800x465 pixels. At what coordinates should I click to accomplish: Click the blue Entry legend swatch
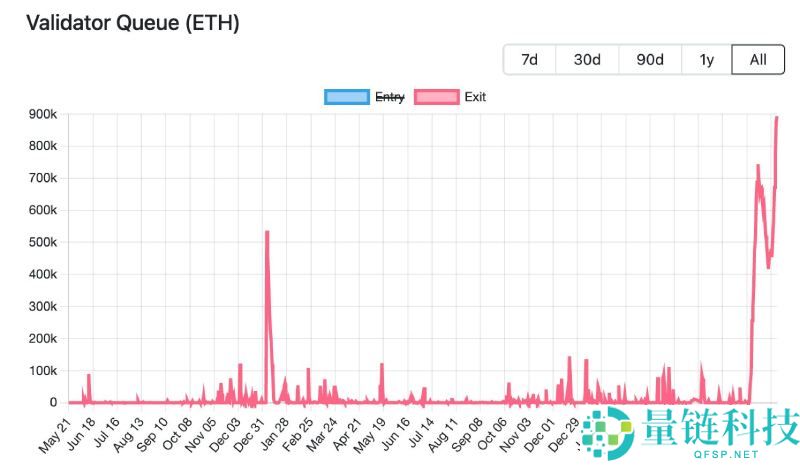pos(346,97)
